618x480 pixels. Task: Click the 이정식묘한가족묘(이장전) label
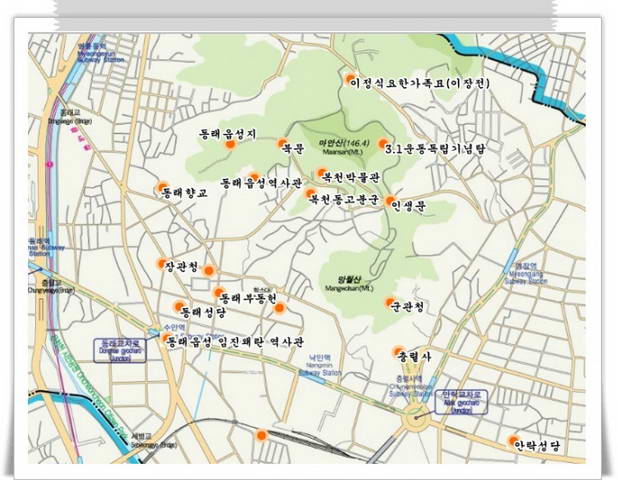[419, 83]
